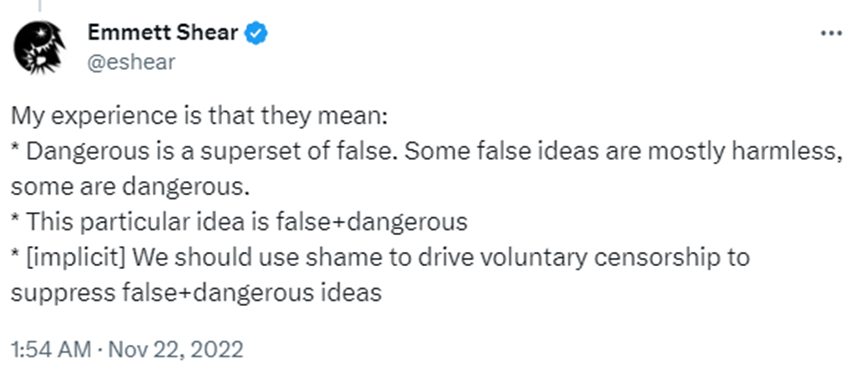This screenshot has width=865, height=366.
Task: Click the display name Emmett Shear
Action: [x=163, y=34]
